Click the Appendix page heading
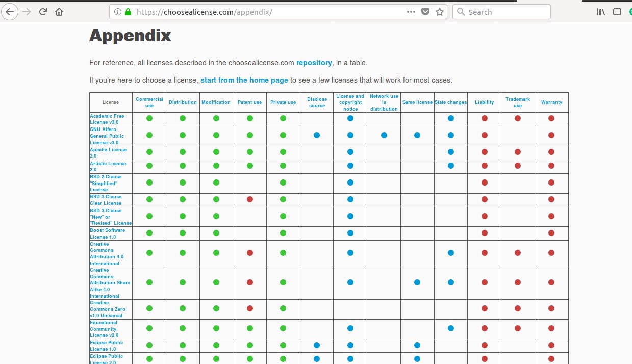 (x=130, y=36)
